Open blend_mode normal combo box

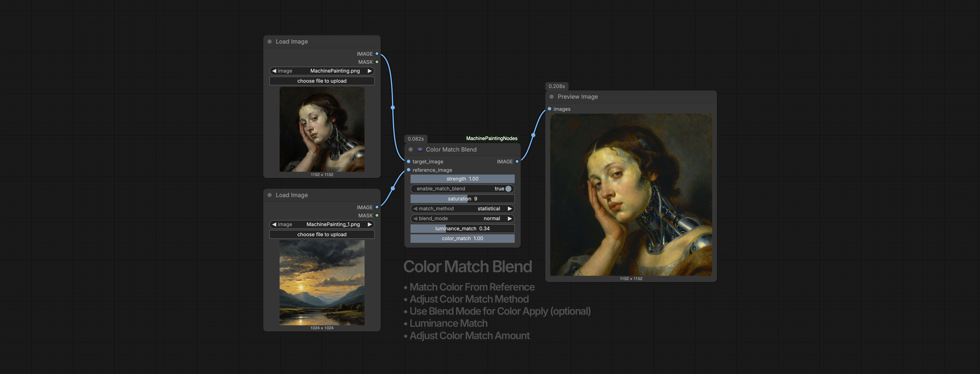pyautogui.click(x=462, y=218)
